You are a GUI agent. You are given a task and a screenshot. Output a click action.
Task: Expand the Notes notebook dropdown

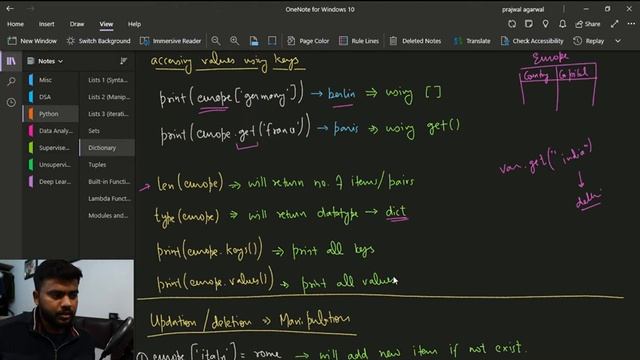pyautogui.click(x=45, y=61)
